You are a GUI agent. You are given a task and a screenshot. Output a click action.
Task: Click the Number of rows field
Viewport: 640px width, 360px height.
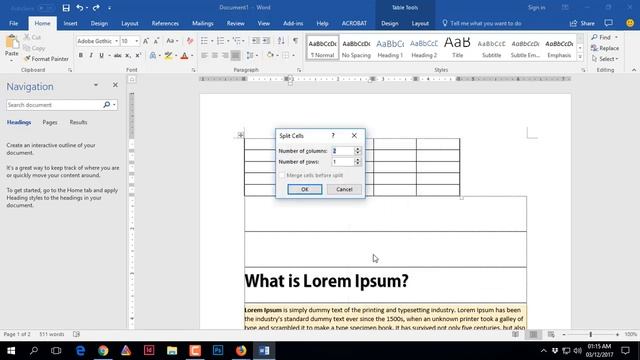(342, 162)
